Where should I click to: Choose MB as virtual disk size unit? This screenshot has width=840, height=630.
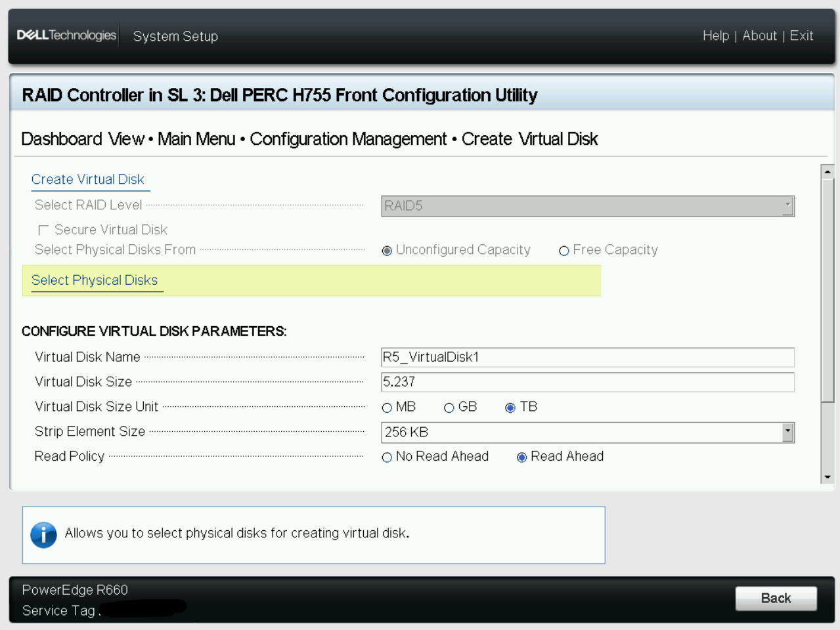[x=387, y=408]
